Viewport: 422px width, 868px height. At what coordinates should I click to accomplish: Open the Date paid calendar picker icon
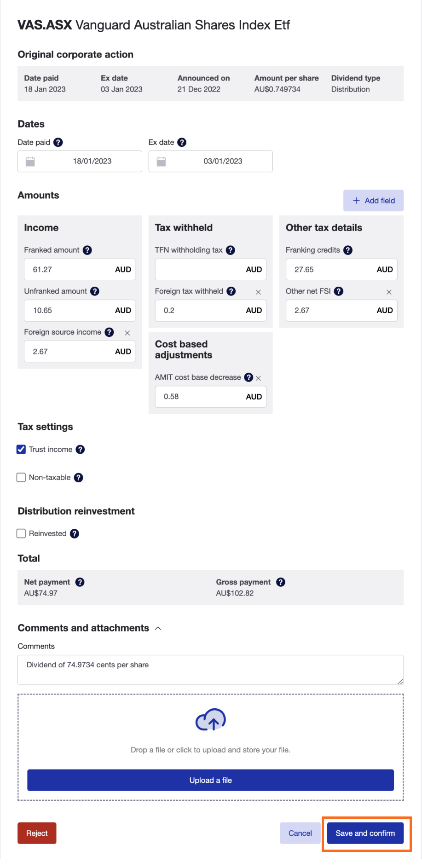click(x=30, y=161)
